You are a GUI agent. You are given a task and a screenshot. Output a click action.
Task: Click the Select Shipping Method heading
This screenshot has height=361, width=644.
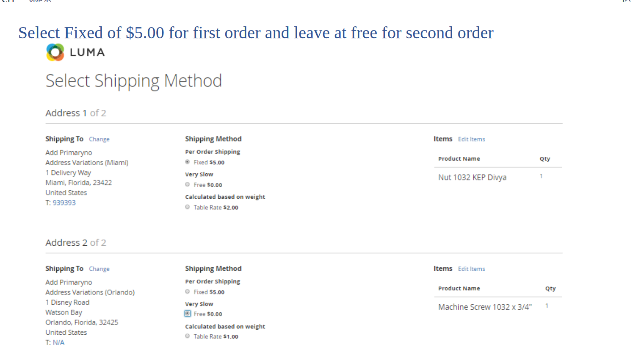(x=133, y=81)
